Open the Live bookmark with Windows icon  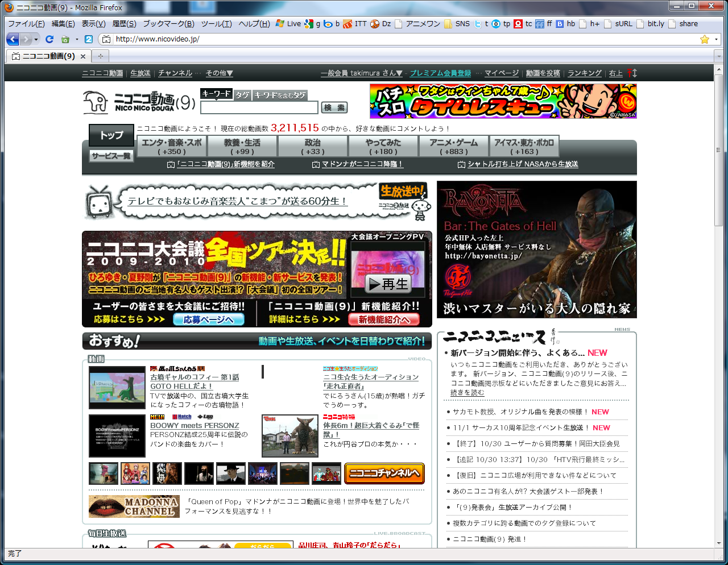(x=288, y=24)
